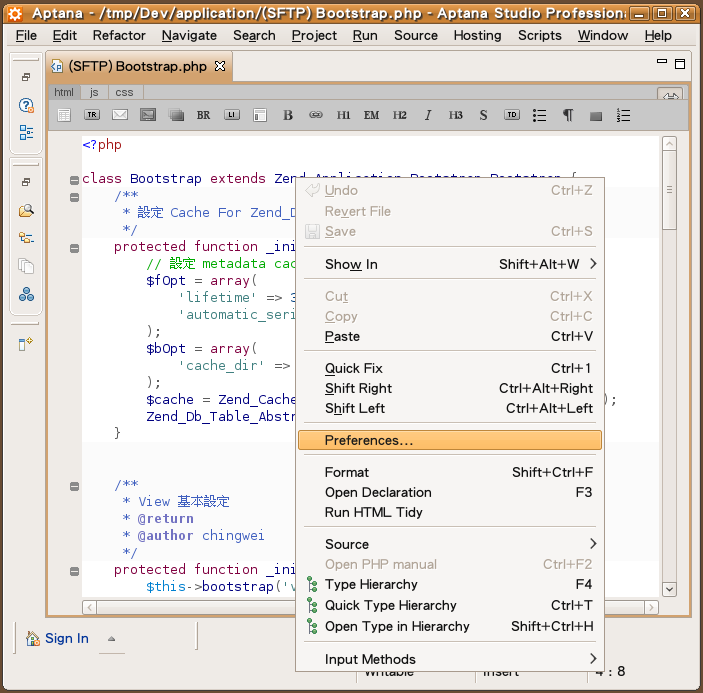The width and height of the screenshot is (703, 693).
Task: Apply bold formatting with the B icon
Action: pos(288,115)
